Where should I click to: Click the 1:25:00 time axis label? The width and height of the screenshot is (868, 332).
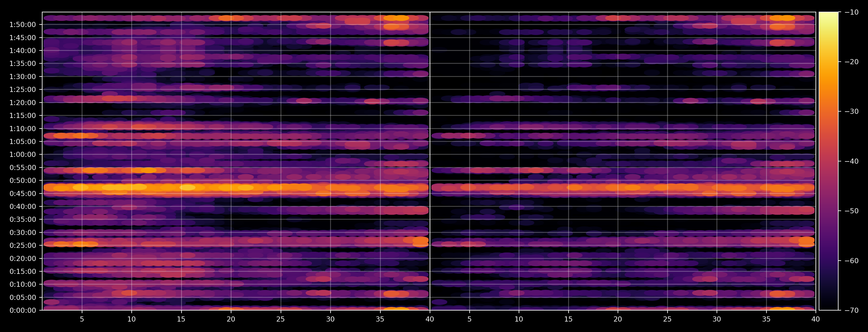click(23, 90)
